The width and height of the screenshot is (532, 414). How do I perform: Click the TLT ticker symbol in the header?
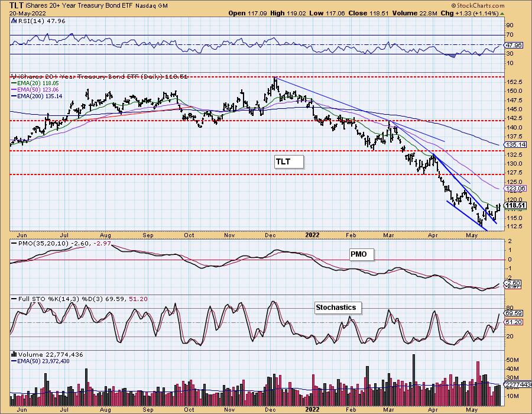pos(17,5)
